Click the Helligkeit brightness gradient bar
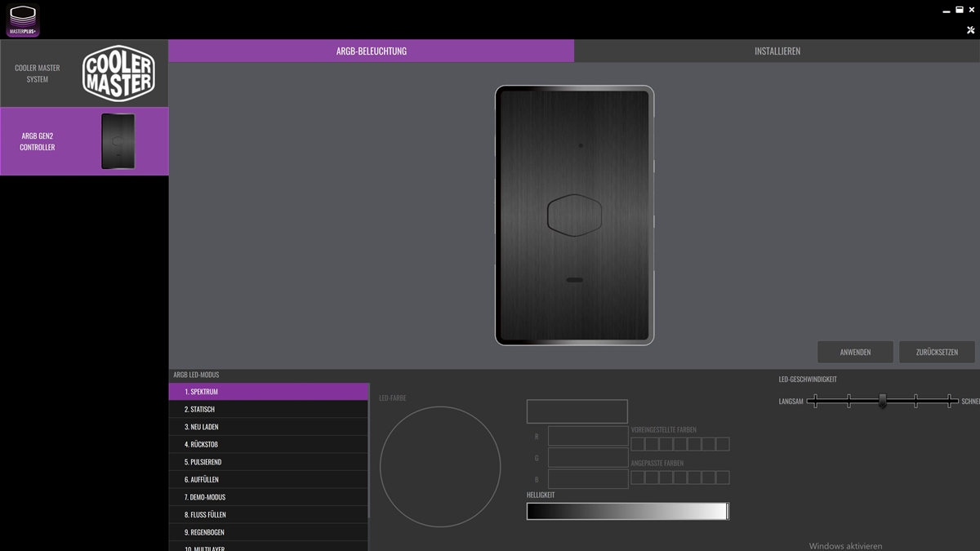Image resolution: width=980 pixels, height=551 pixels. click(x=627, y=511)
